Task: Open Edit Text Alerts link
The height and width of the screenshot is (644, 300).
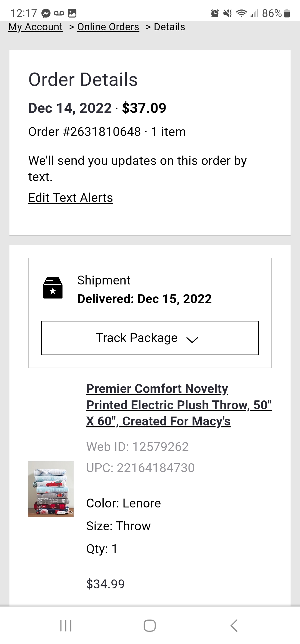Action: pyautogui.click(x=71, y=198)
